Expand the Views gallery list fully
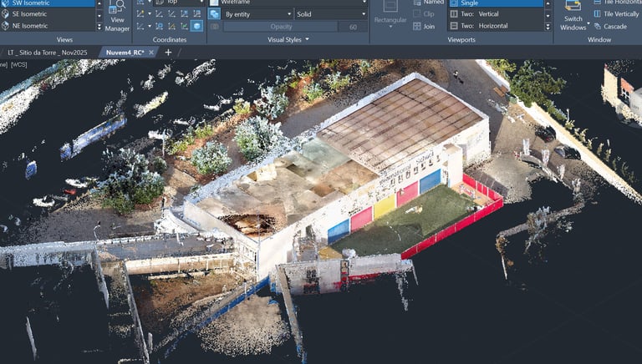The height and width of the screenshot is (364, 642). 99,27
